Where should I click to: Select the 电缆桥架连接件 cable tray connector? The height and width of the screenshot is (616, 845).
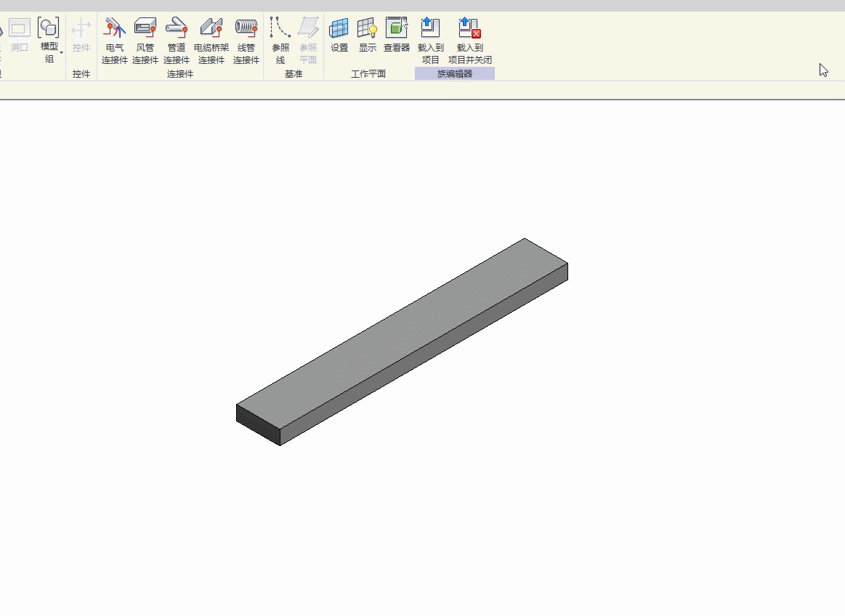click(211, 41)
